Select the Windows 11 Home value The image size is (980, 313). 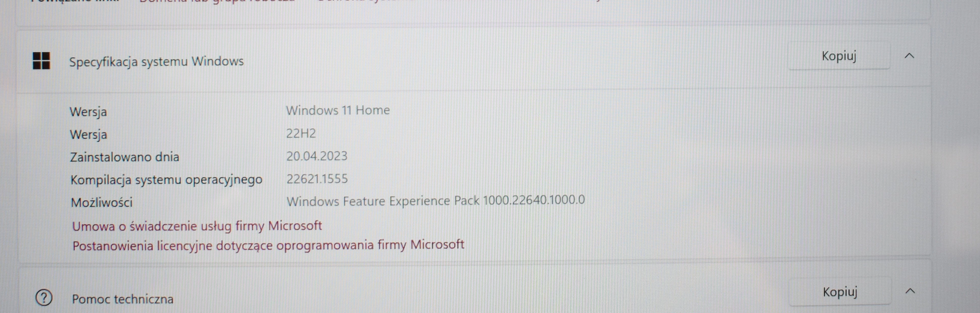pyautogui.click(x=338, y=110)
